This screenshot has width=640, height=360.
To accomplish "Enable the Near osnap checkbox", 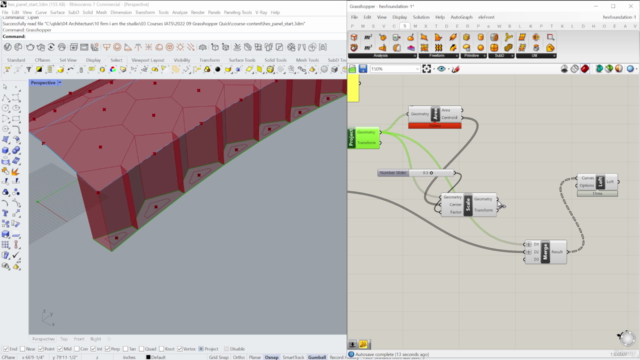I will click(22, 349).
